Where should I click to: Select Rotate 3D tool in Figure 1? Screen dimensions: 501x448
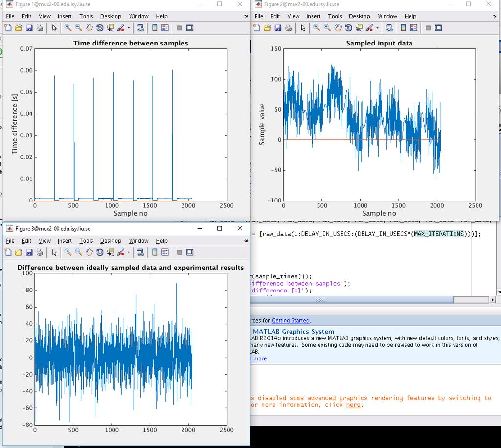coord(100,28)
